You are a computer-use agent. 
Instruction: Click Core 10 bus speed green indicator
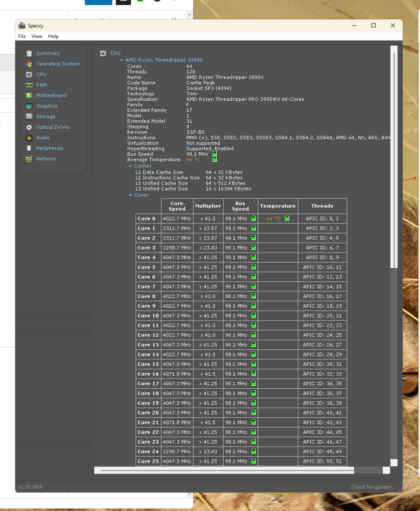pos(253,315)
